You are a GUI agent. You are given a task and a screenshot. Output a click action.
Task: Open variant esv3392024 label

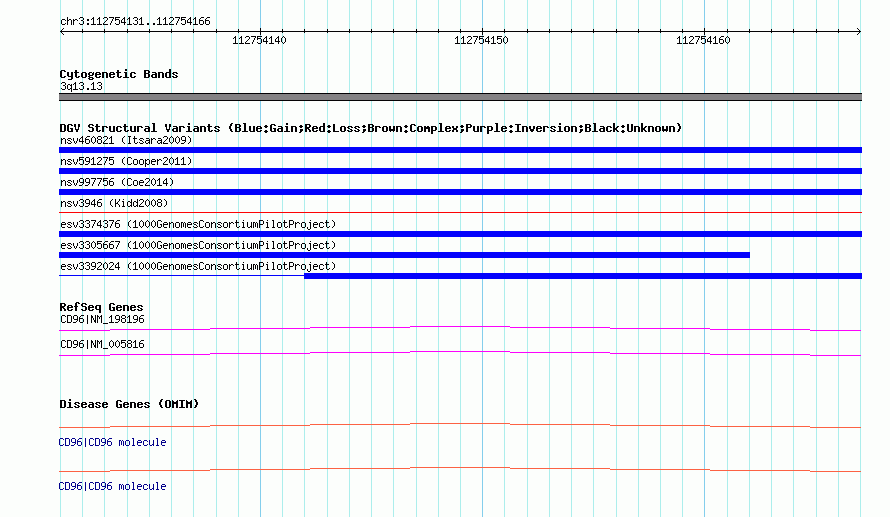(x=198, y=266)
